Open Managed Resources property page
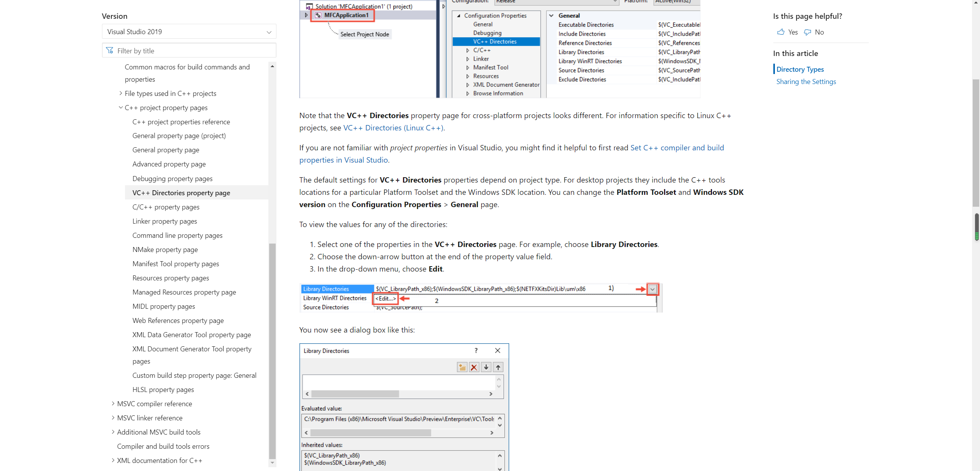Viewport: 980px width, 471px height. pos(184,292)
